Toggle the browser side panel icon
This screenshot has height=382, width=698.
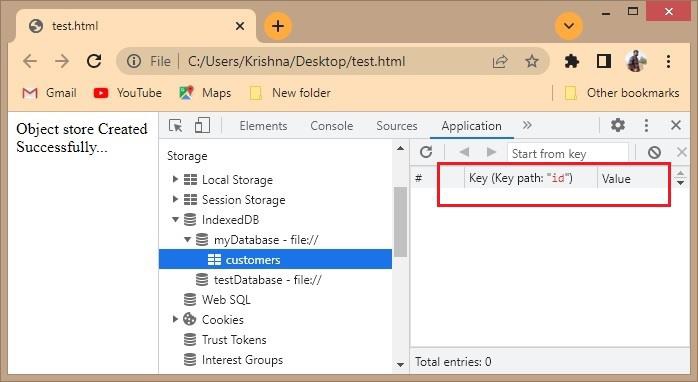604,61
